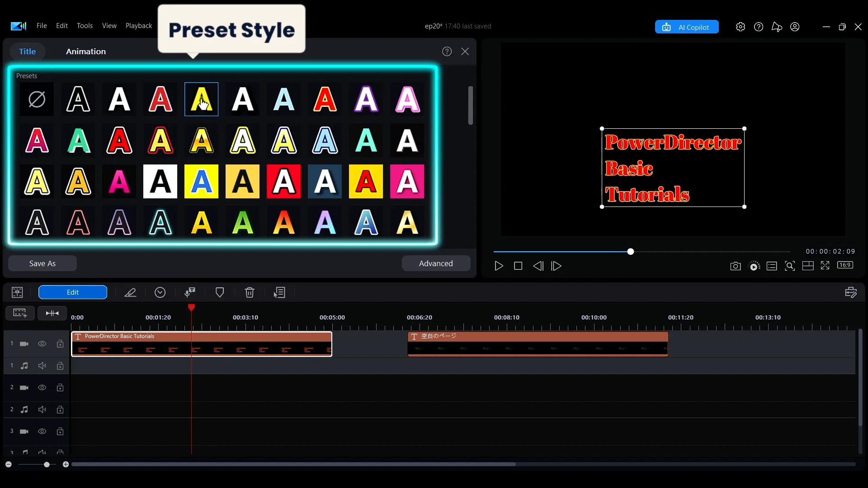Open the Playback menu
868x488 pixels.
click(x=139, y=26)
